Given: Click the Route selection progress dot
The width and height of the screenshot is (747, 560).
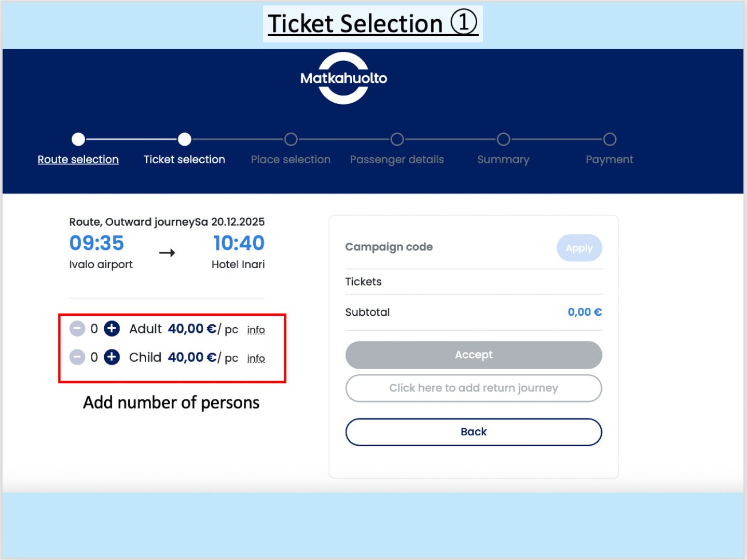Looking at the screenshot, I should tap(78, 139).
